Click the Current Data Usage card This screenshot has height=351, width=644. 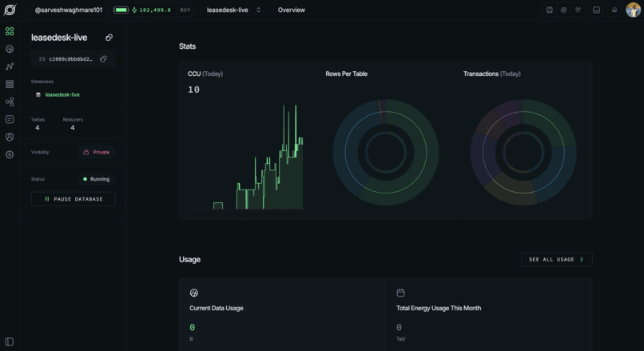pos(282,314)
